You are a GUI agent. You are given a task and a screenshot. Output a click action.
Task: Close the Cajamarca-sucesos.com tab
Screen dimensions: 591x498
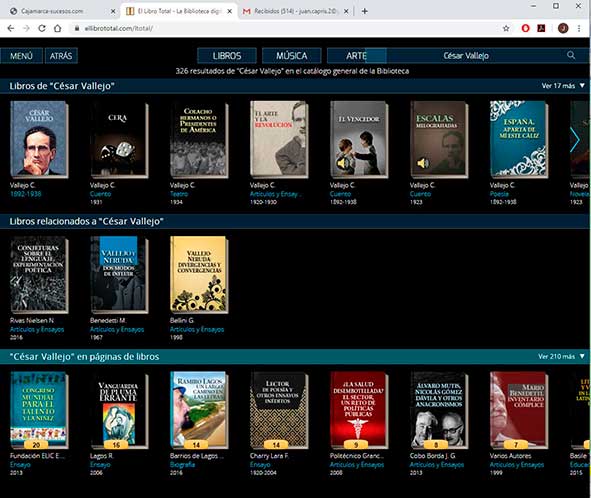113,11
